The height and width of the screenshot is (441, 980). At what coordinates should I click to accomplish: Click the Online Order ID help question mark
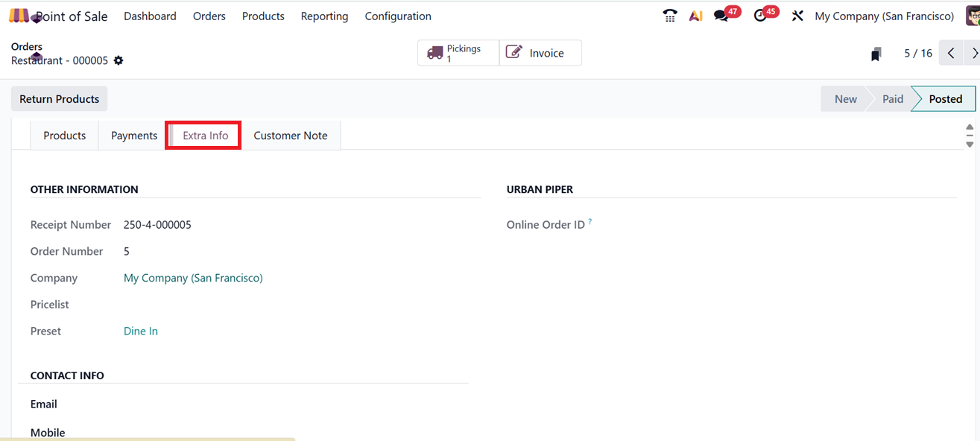(590, 221)
